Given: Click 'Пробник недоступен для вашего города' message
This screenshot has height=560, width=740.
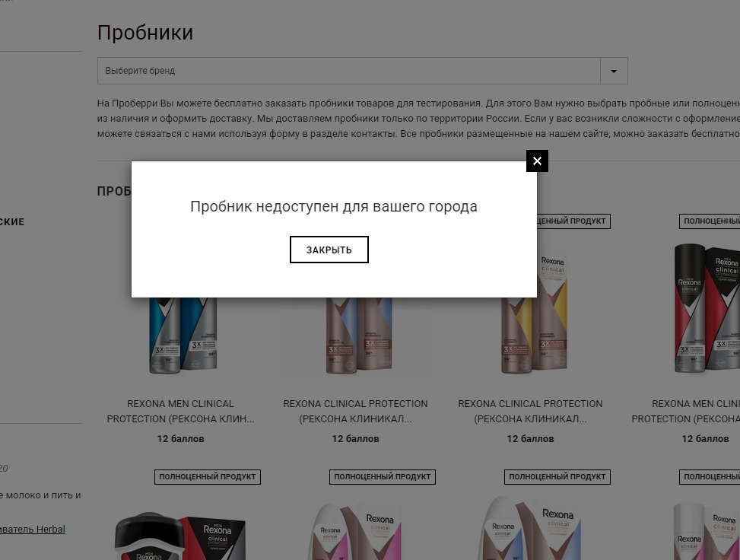Looking at the screenshot, I should coord(334,206).
